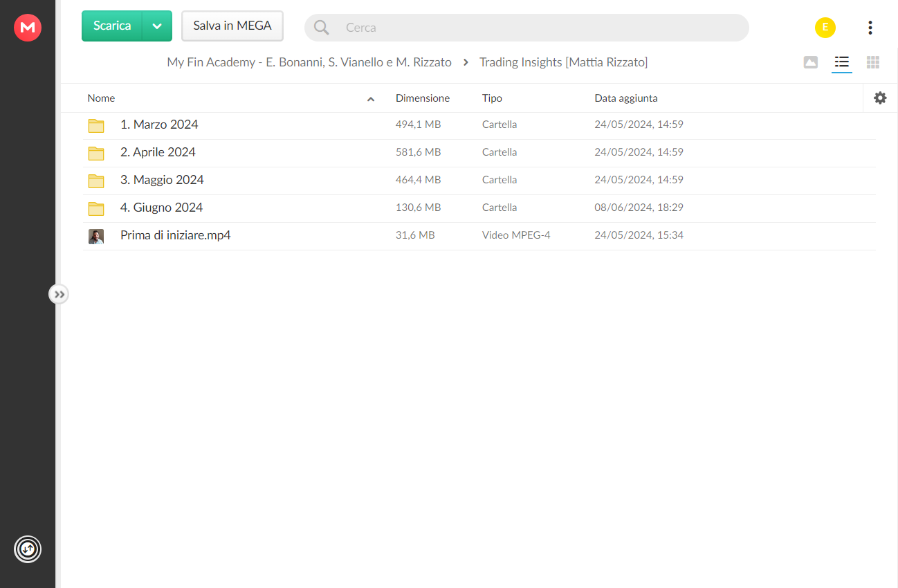This screenshot has height=588, width=898.
Task: Click Trading Insights breadcrumb
Action: 563,62
